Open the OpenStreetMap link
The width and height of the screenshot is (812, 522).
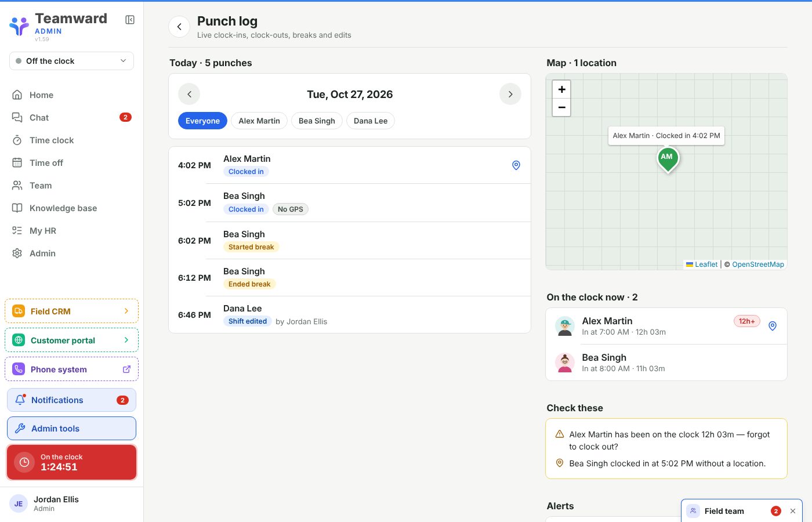click(x=758, y=264)
